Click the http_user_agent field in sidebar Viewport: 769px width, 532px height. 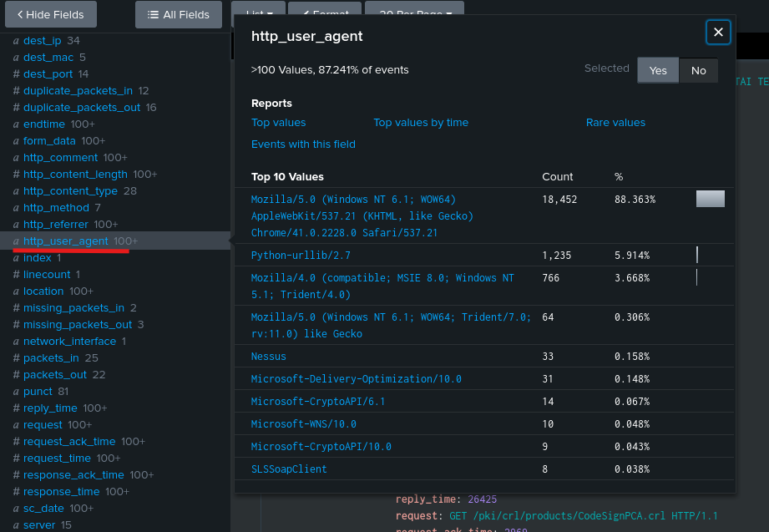coord(66,241)
